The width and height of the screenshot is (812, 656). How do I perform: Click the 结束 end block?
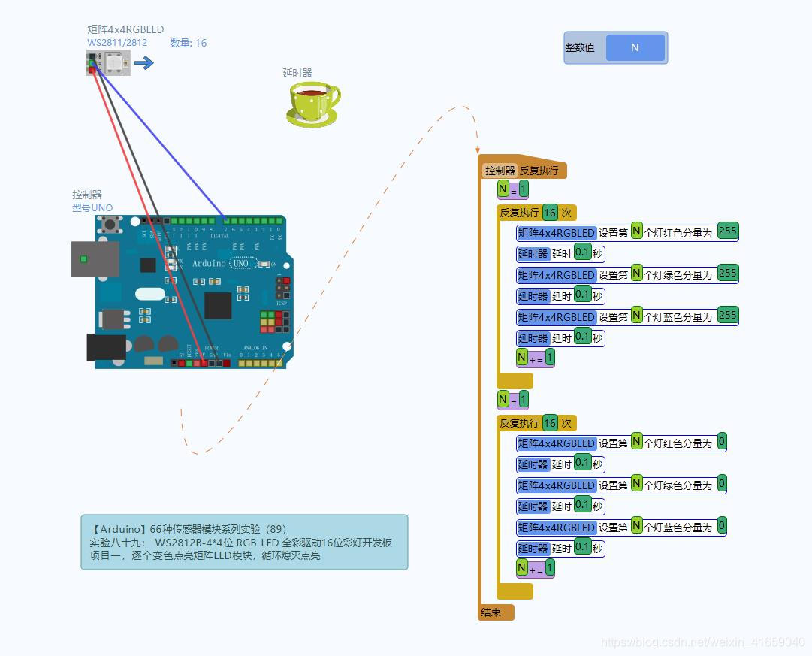[x=496, y=612]
